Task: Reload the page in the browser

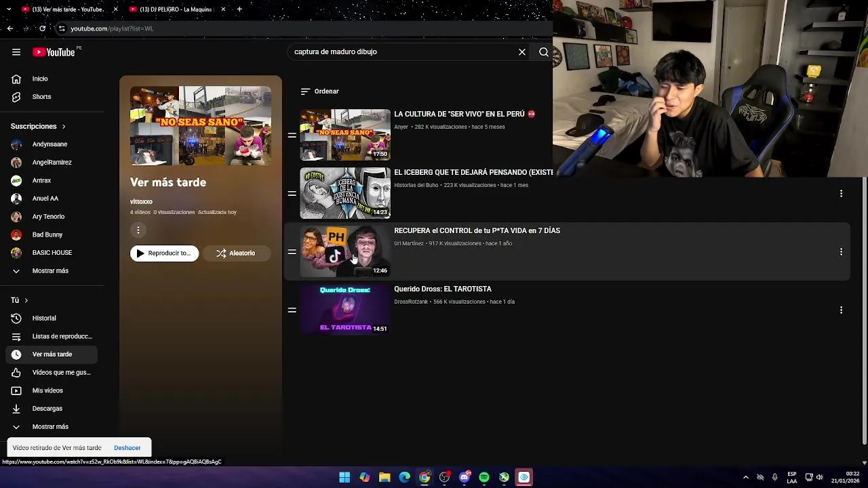Action: 42,28
